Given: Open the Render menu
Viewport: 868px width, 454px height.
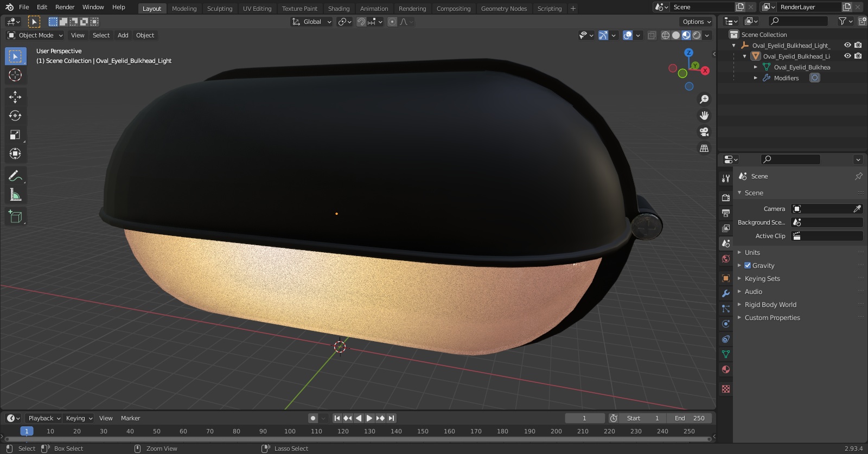Looking at the screenshot, I should tap(65, 7).
